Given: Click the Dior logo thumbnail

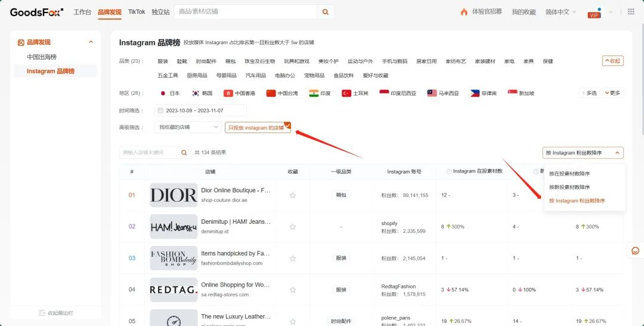Looking at the screenshot, I should (x=174, y=195).
